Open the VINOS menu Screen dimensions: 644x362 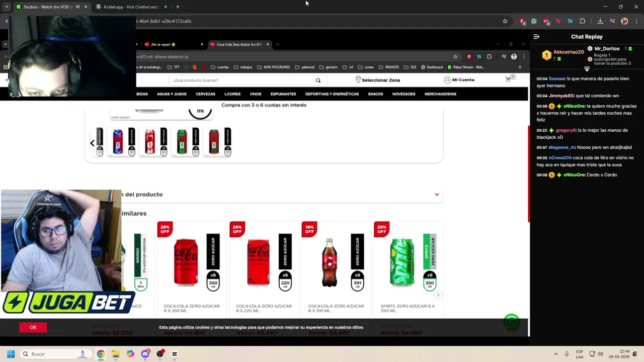[x=256, y=94]
